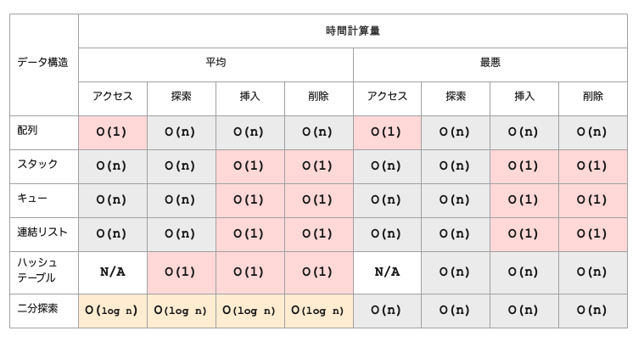Select 二分探索 average 探索 O(log n) cell
644x342 pixels.
[x=181, y=311]
